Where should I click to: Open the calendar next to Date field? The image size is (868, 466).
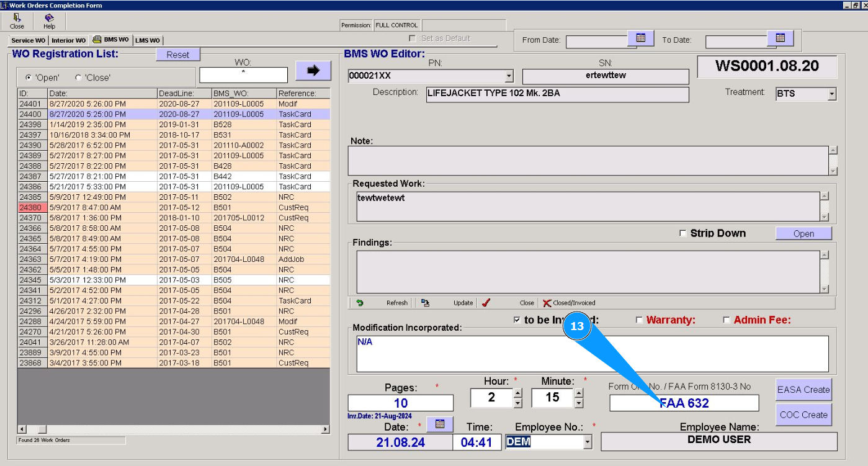click(440, 424)
